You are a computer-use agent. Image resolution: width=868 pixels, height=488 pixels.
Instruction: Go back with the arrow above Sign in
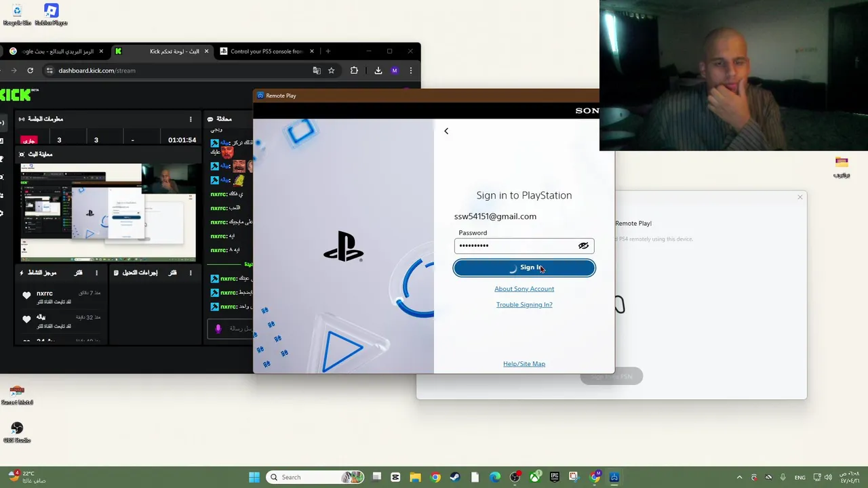(x=446, y=131)
